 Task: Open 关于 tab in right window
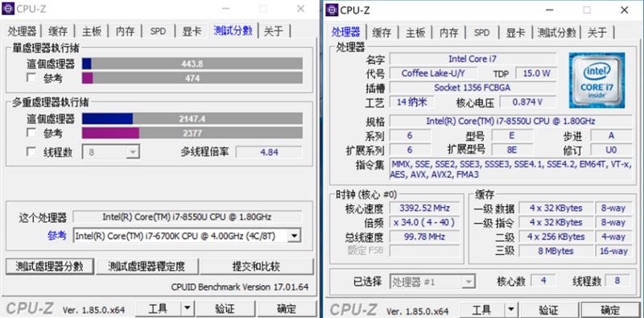pyautogui.click(x=597, y=33)
